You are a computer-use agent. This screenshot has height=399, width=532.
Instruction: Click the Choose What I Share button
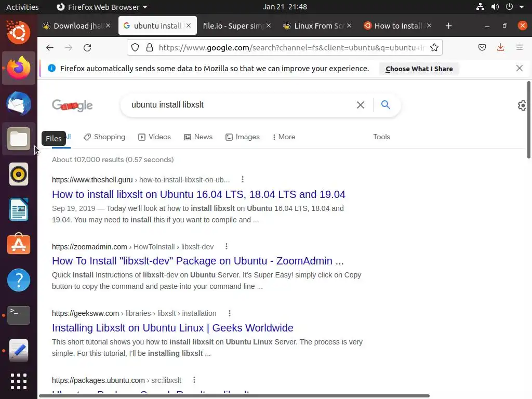click(419, 69)
